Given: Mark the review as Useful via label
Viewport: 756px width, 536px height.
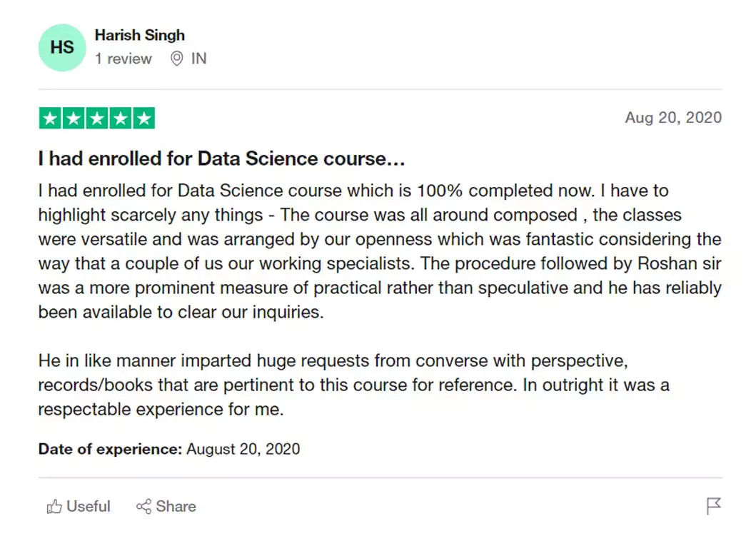Looking at the screenshot, I should pos(88,507).
